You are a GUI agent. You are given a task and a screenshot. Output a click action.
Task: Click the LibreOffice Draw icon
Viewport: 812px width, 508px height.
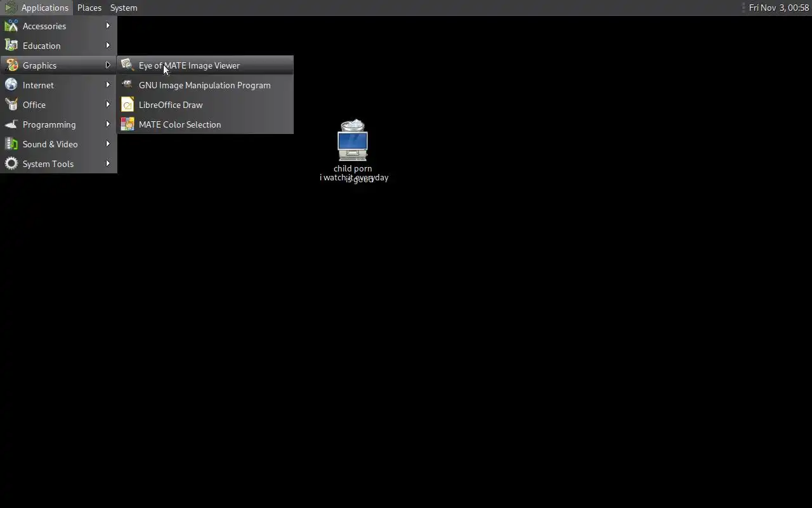click(x=128, y=105)
